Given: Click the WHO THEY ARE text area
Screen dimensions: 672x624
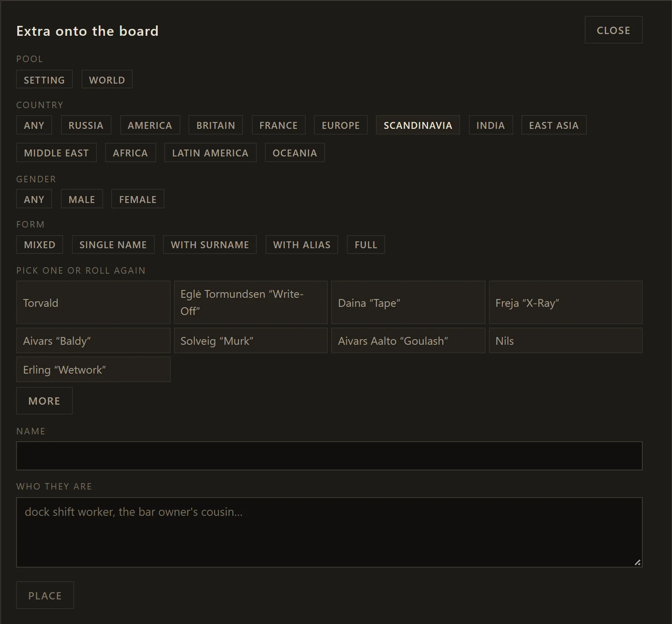Looking at the screenshot, I should point(329,532).
